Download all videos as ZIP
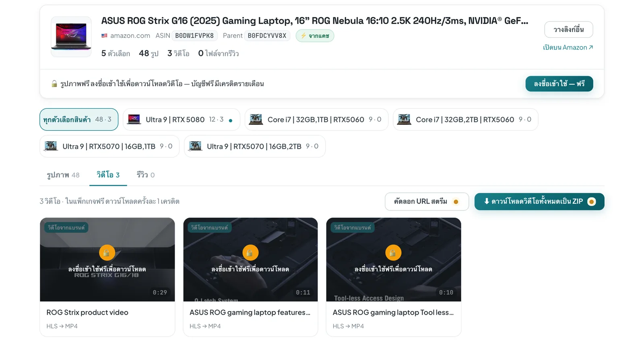Image resolution: width=644 pixels, height=342 pixels. click(539, 202)
